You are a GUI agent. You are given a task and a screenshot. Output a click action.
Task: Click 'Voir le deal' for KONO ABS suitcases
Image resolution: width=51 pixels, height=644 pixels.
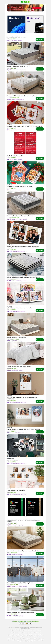[40, 585]
